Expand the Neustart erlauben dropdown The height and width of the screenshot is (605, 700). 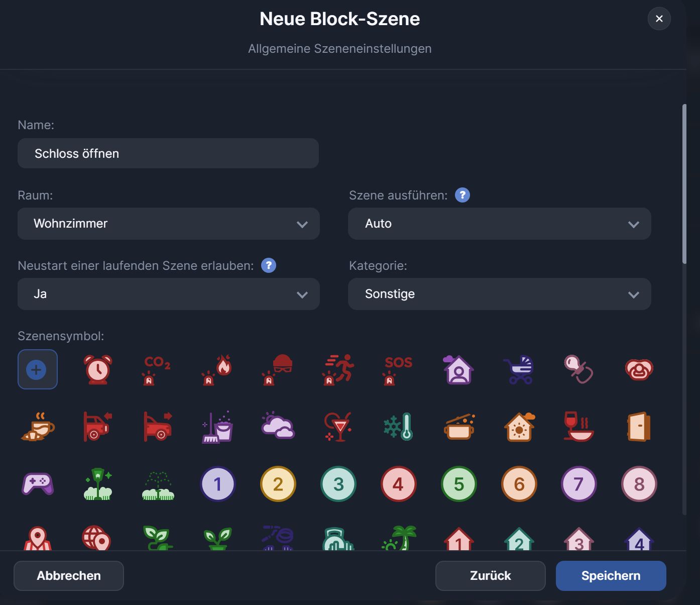pos(168,294)
